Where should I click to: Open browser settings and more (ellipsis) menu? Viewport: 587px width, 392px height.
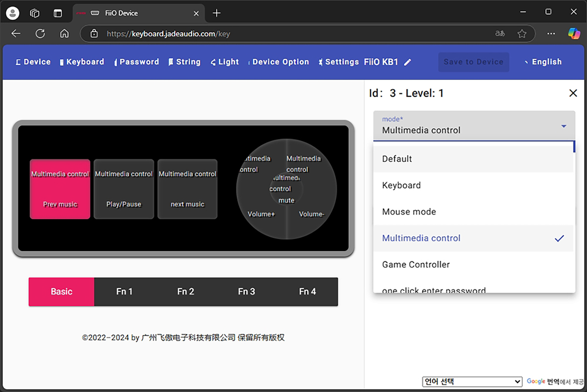551,34
